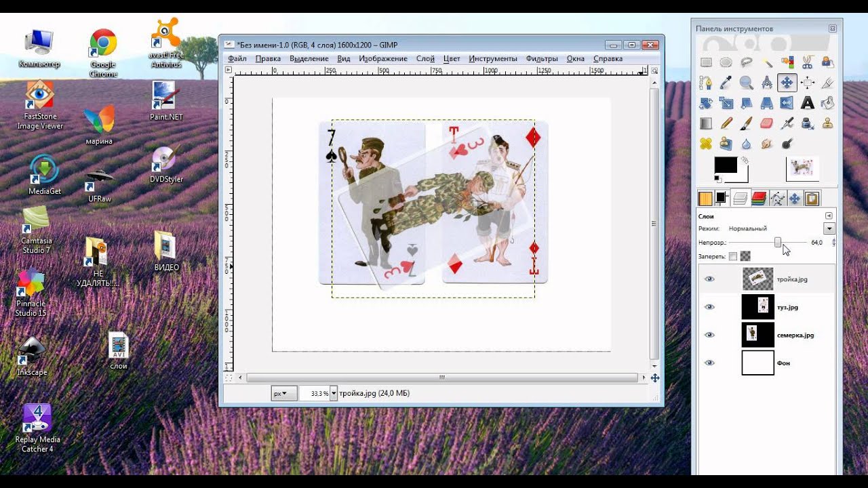Enable the lock pixels checkbox
868x488 pixels.
[733, 256]
